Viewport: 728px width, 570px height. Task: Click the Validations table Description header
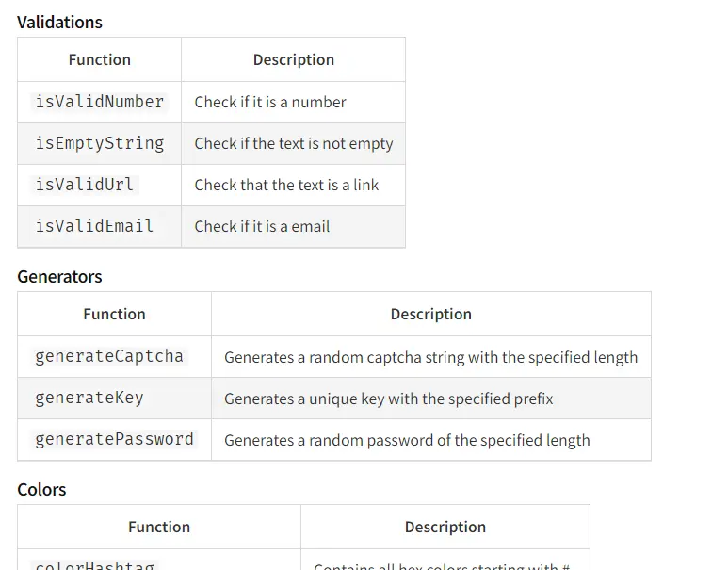[x=294, y=59]
